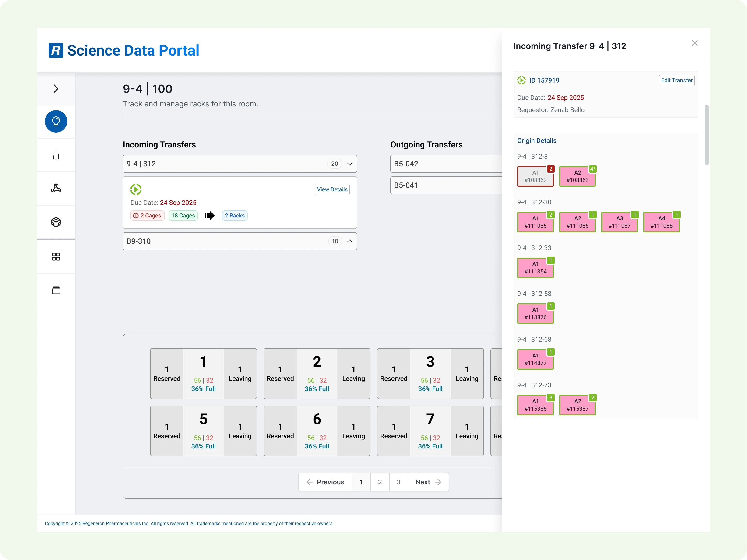747x560 pixels.
Task: Click the Regeneron R logo icon
Action: click(x=56, y=50)
